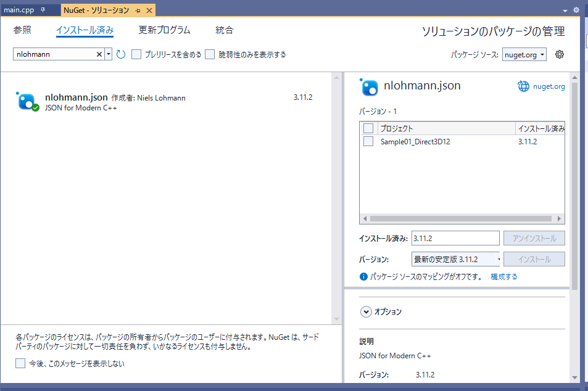The height and width of the screenshot is (391, 588).
Task: Enable include prerelease checkbox
Action: 136,54
